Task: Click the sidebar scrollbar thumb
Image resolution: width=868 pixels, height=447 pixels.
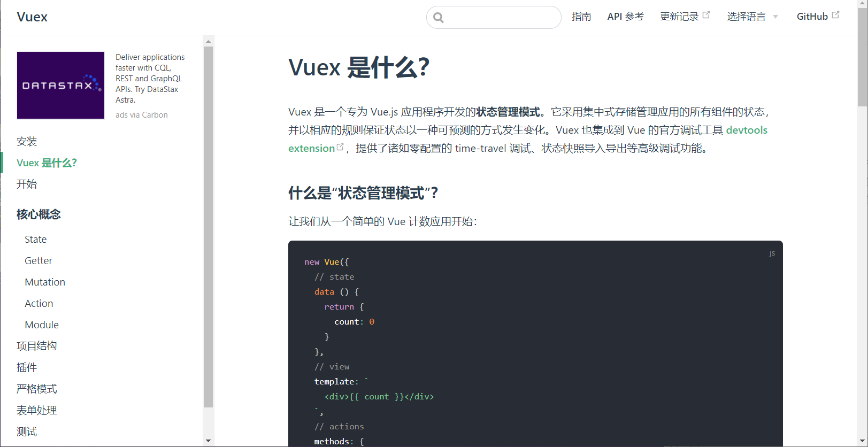Action: click(x=209, y=227)
